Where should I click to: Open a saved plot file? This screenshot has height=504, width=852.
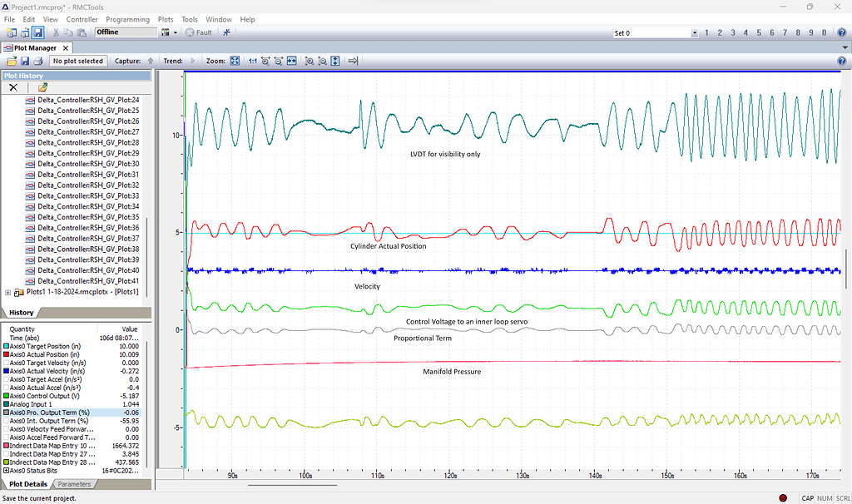(x=10, y=61)
